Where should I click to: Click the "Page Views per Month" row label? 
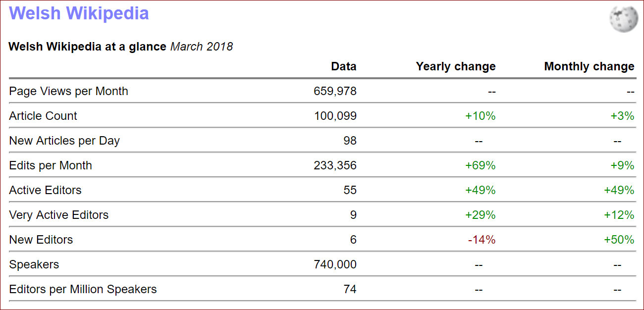coord(69,91)
